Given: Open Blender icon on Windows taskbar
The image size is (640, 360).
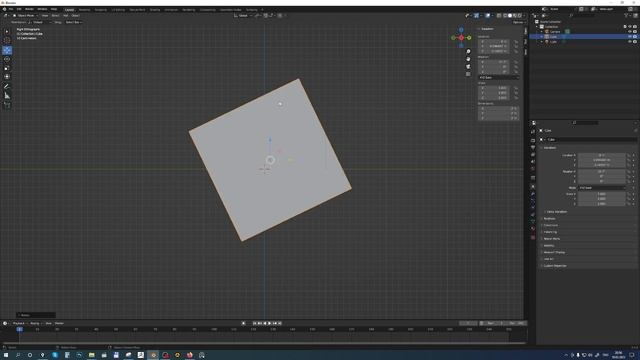Looking at the screenshot, I should click(x=153, y=355).
